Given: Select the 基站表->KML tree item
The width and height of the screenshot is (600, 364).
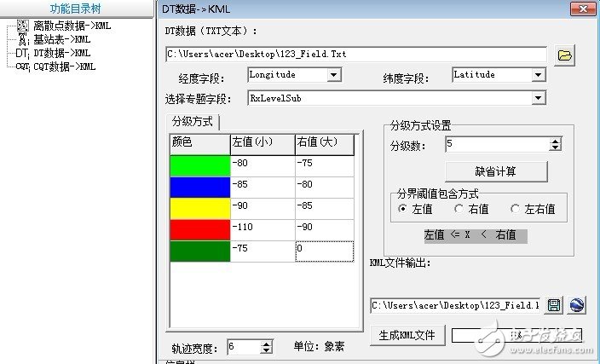Looking at the screenshot, I should click(61, 39).
